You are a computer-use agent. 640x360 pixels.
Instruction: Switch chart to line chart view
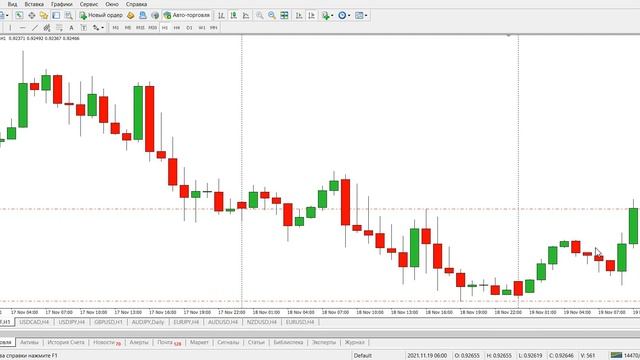tap(246, 16)
